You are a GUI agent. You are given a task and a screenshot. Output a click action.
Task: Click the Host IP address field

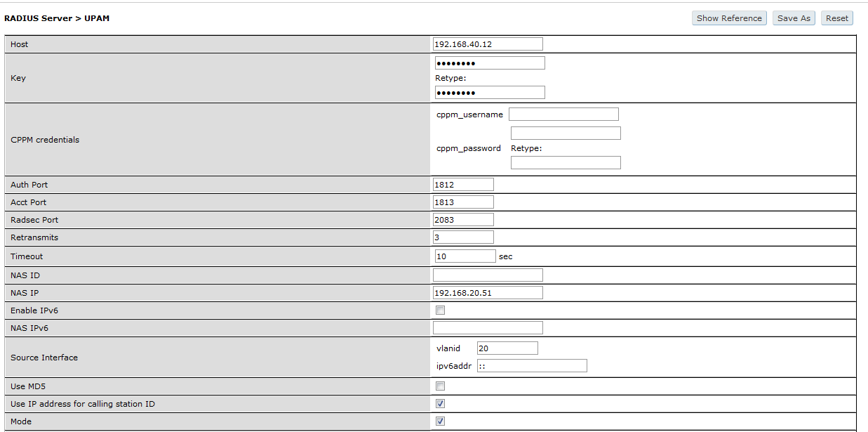pos(488,44)
